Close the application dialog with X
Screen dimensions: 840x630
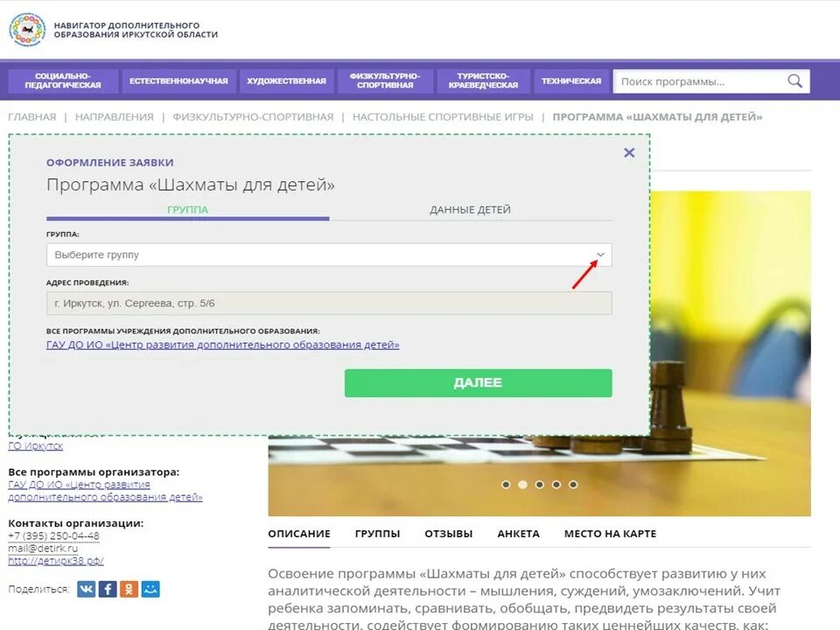629,152
